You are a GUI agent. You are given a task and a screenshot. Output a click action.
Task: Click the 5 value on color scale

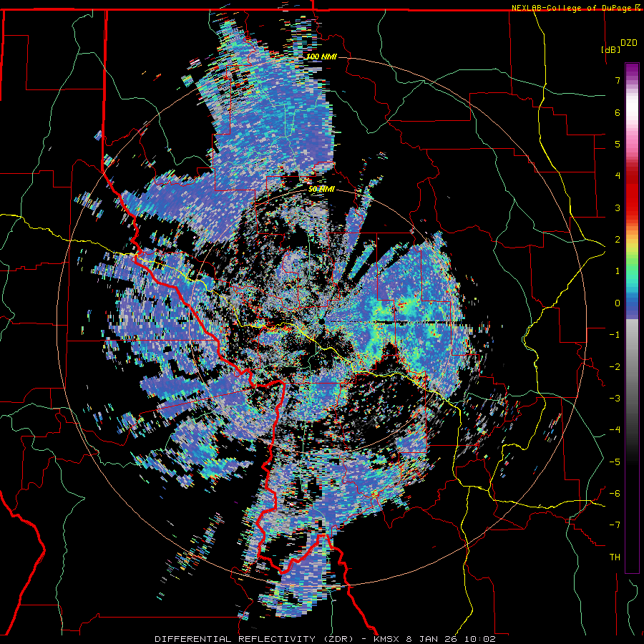(x=618, y=144)
